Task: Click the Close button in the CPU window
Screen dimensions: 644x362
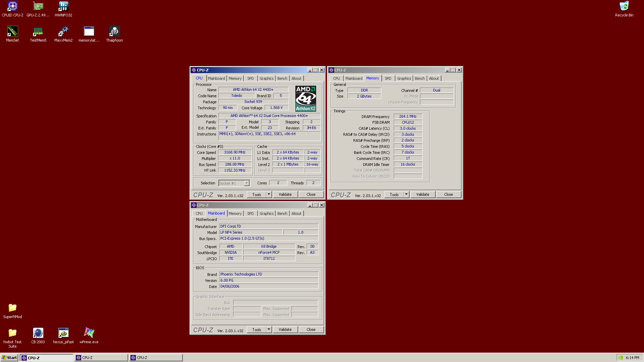Action: (311, 194)
